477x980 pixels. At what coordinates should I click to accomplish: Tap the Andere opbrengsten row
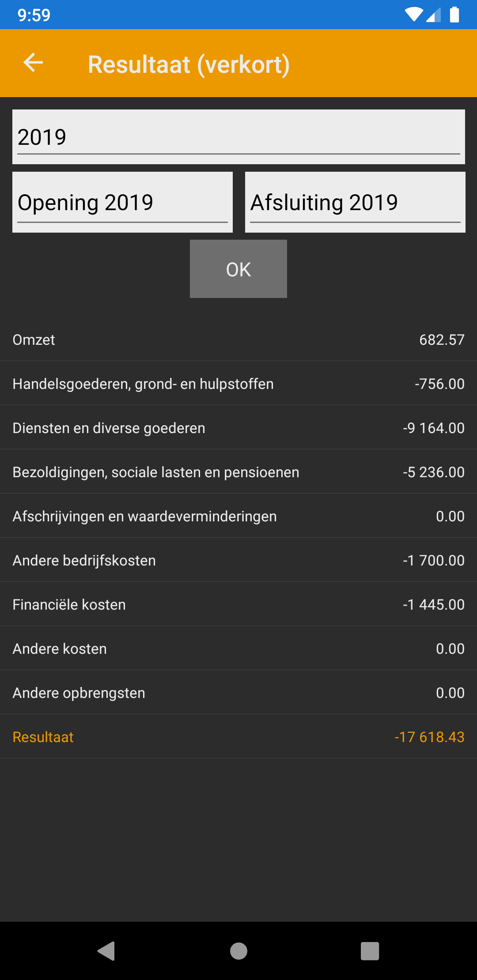[238, 693]
